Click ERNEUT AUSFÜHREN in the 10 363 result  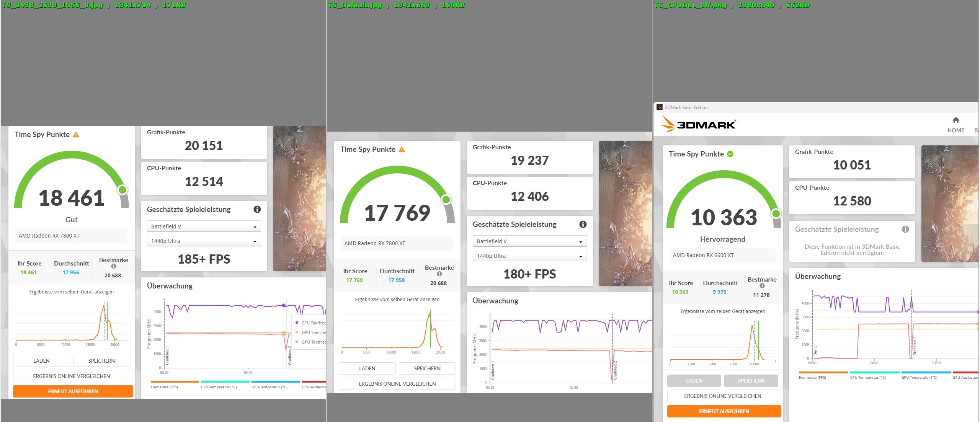[724, 411]
